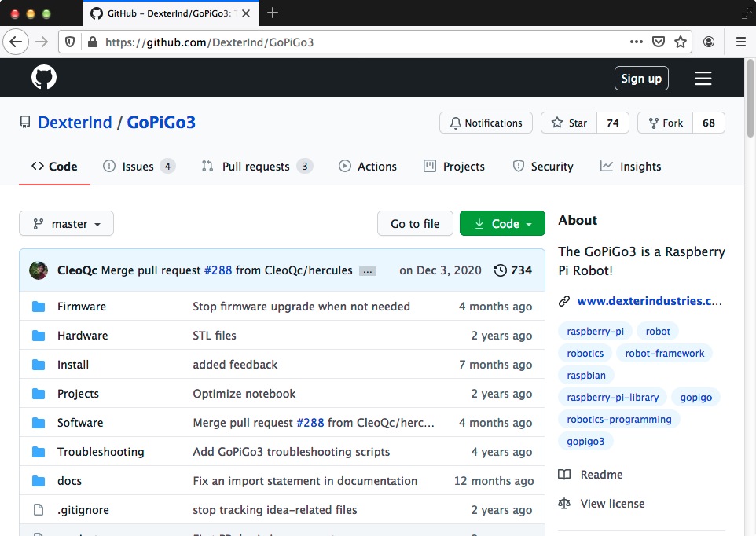This screenshot has width=756, height=536.
Task: Expand the green Code download dropdown
Action: click(x=502, y=224)
